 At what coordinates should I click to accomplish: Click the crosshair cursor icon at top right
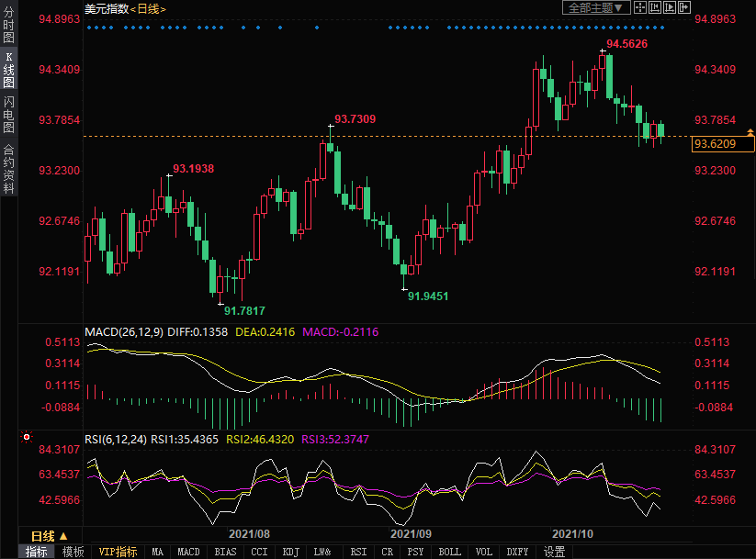tap(640, 7)
